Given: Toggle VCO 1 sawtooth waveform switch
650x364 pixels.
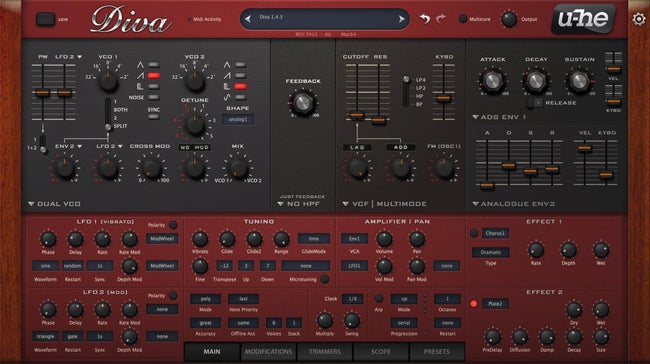Looking at the screenshot, I should coord(153,75).
